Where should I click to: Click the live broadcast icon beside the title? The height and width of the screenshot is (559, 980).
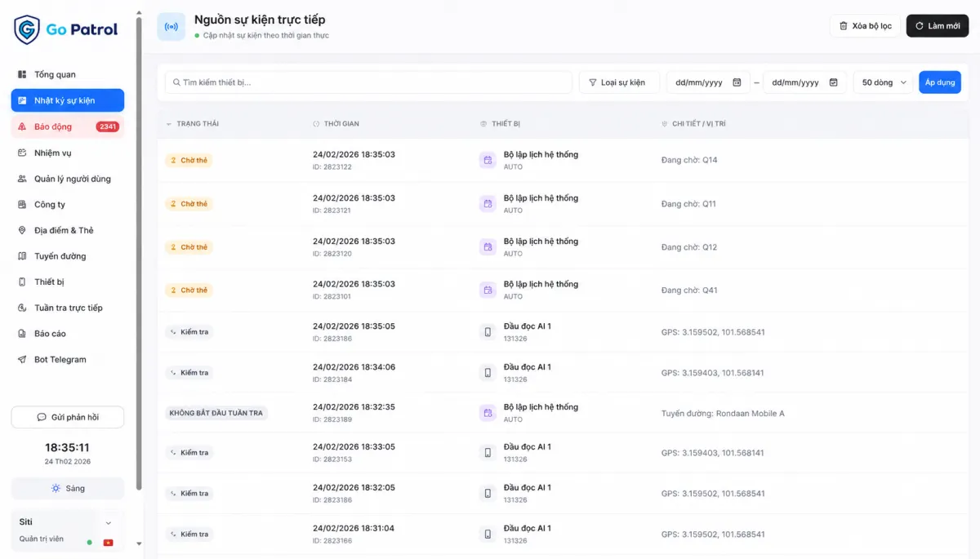[171, 26]
